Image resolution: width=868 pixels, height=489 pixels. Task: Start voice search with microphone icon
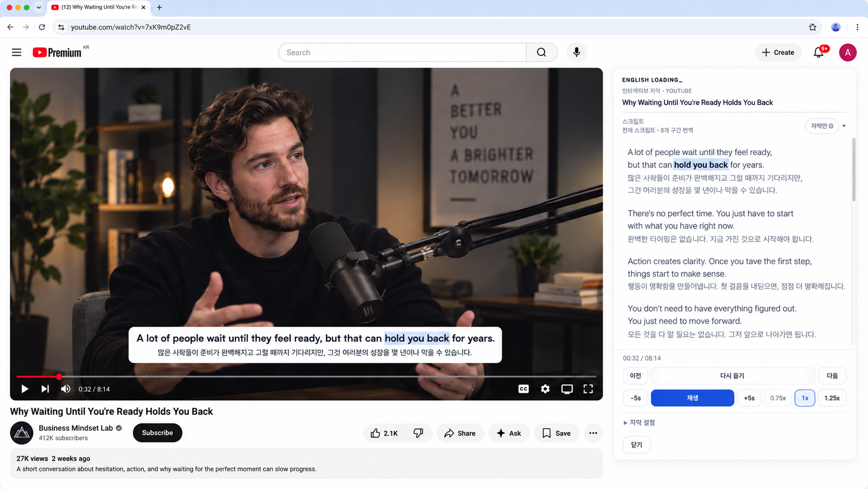[x=576, y=52]
